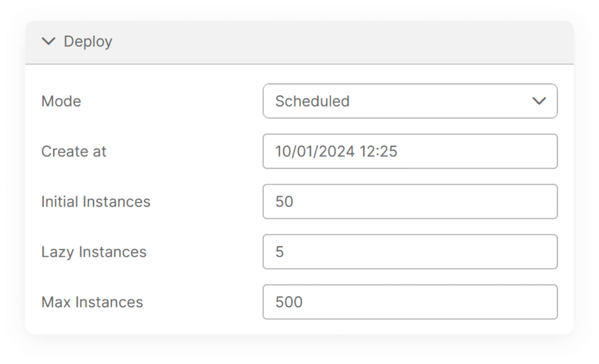The width and height of the screenshot is (599, 364).
Task: Focus the Max Instances field
Action: pos(410,302)
